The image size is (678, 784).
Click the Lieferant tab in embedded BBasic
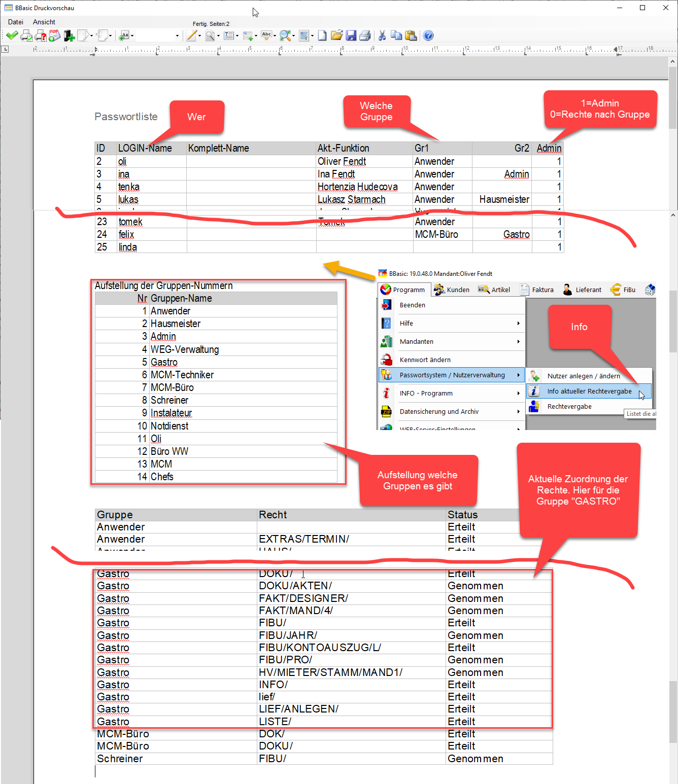582,290
